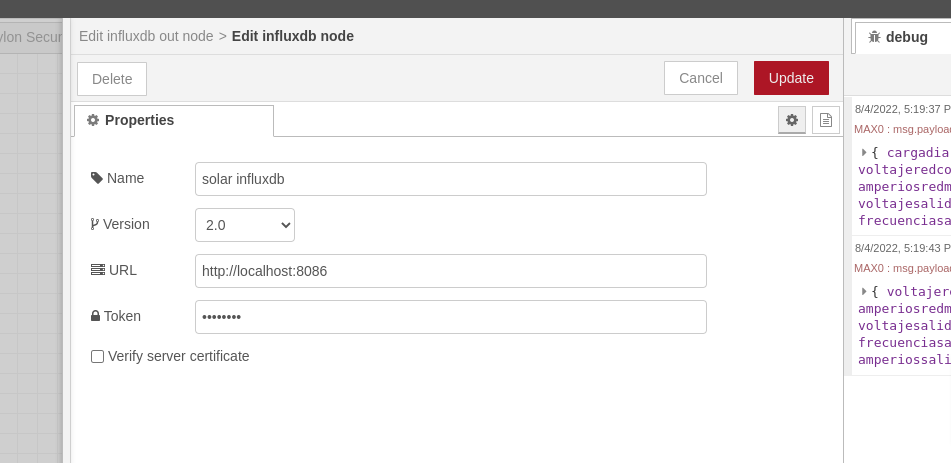Click the amperiossali debug property
This screenshot has width=951, height=463.
tap(904, 359)
